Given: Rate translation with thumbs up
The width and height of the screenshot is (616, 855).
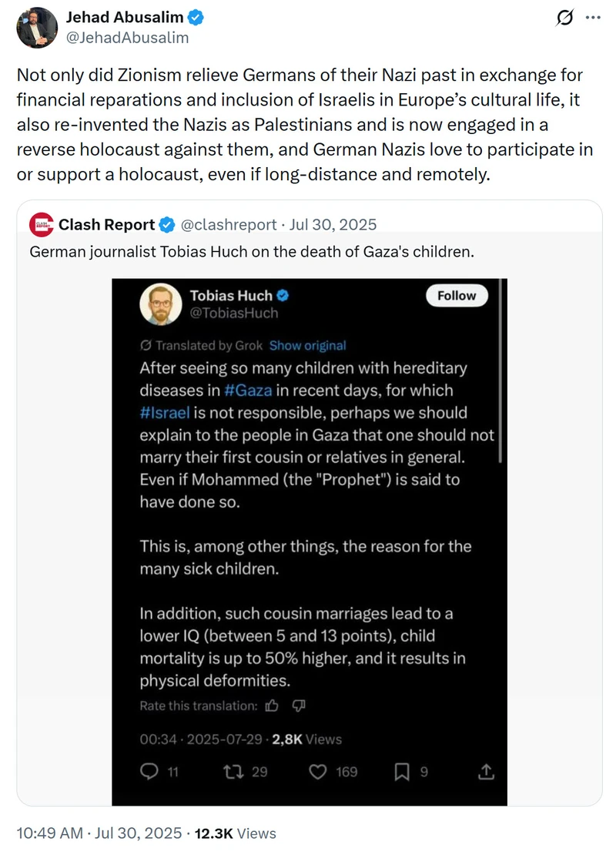Looking at the screenshot, I should click(x=272, y=706).
